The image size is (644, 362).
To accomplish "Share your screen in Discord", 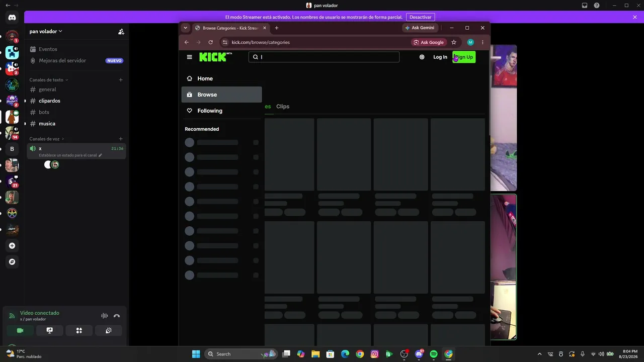I will pos(49,330).
